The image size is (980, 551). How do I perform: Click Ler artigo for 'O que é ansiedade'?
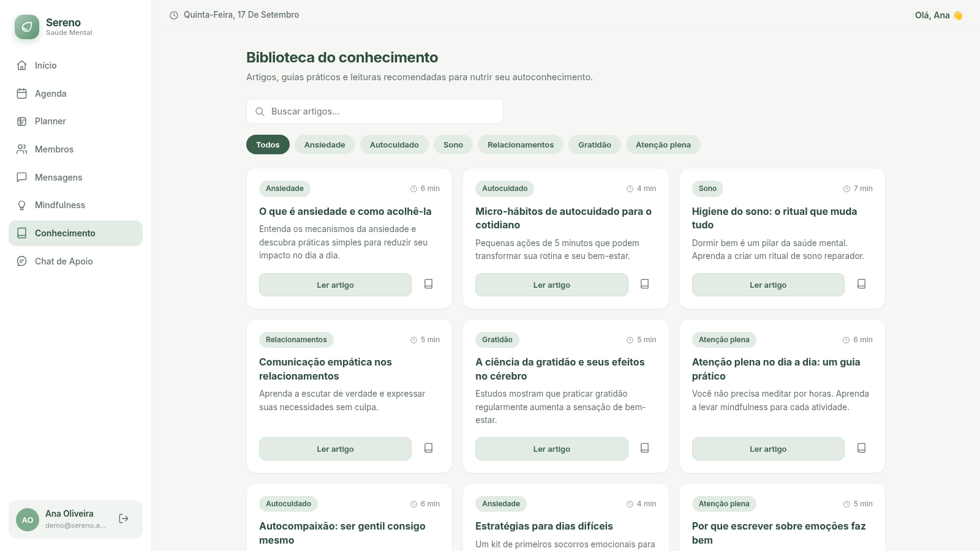(x=335, y=285)
